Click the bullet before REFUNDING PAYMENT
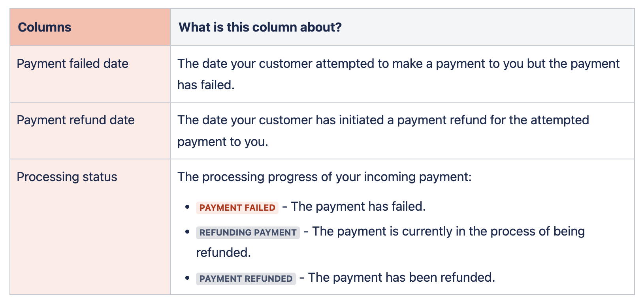Viewport: 644px width, 303px height. tap(188, 232)
